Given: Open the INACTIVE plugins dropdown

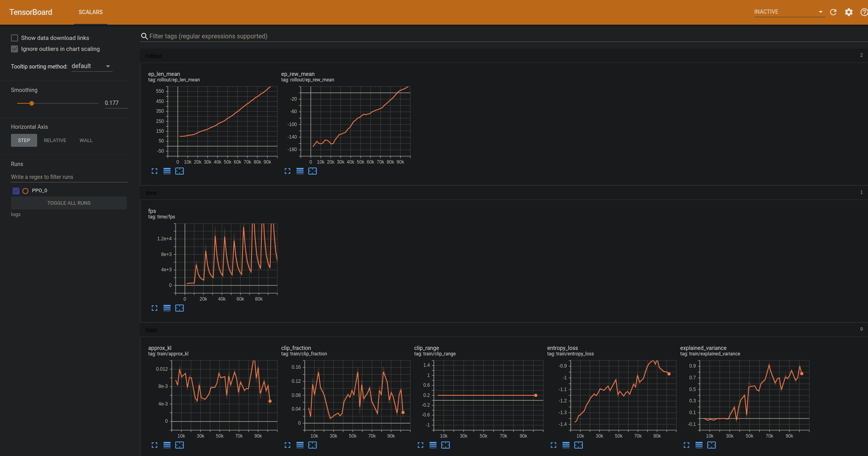Looking at the screenshot, I should (x=788, y=12).
